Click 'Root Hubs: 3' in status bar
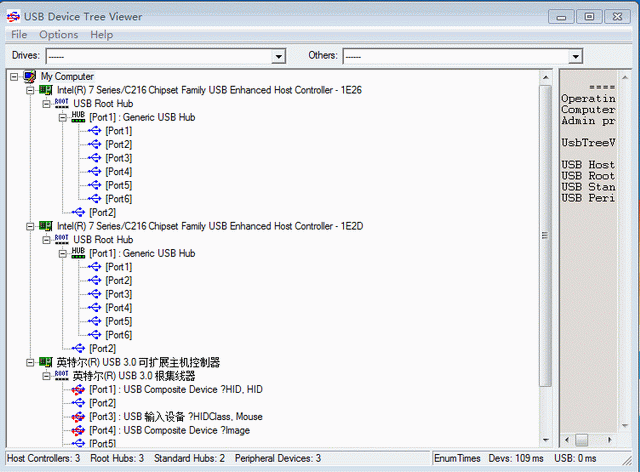The width and height of the screenshot is (640, 472). click(x=117, y=458)
